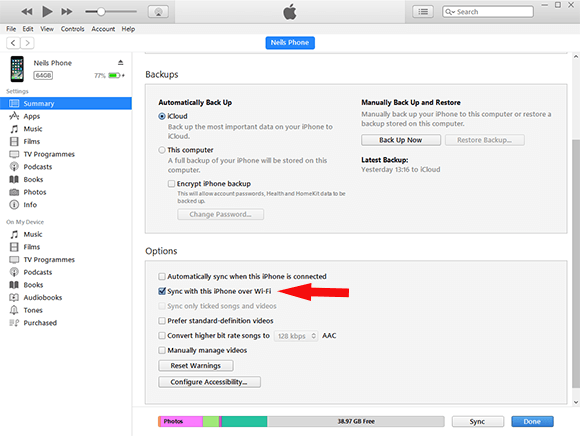Click the iPhone device thumbnail

pos(17,69)
